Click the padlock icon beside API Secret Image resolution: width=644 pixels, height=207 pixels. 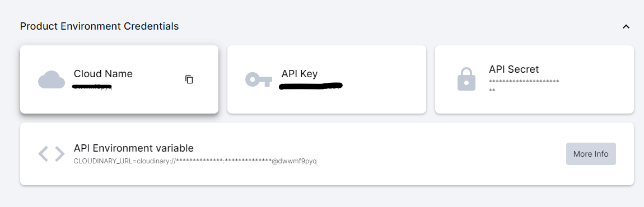(x=466, y=79)
